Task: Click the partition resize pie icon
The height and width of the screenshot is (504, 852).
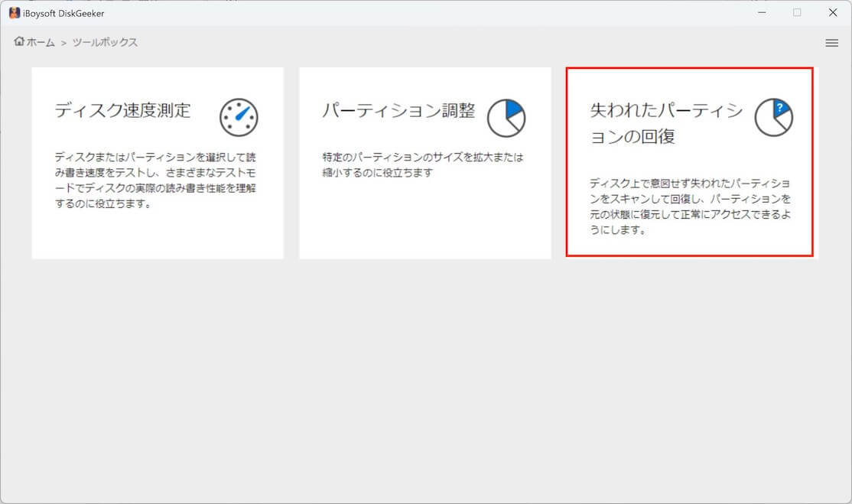Action: pyautogui.click(x=506, y=118)
